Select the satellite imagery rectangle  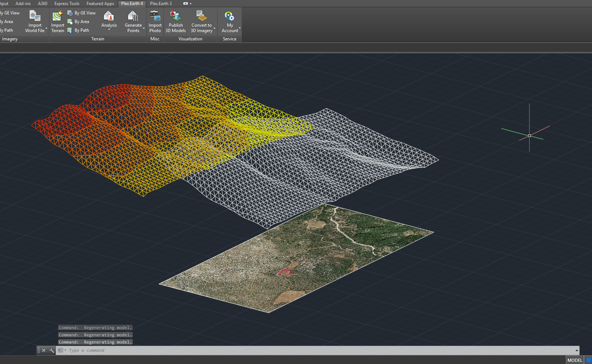(296, 258)
